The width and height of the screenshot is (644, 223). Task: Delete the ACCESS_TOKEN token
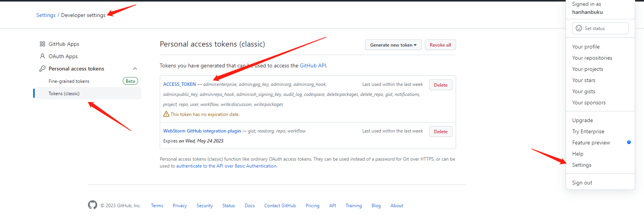441,85
